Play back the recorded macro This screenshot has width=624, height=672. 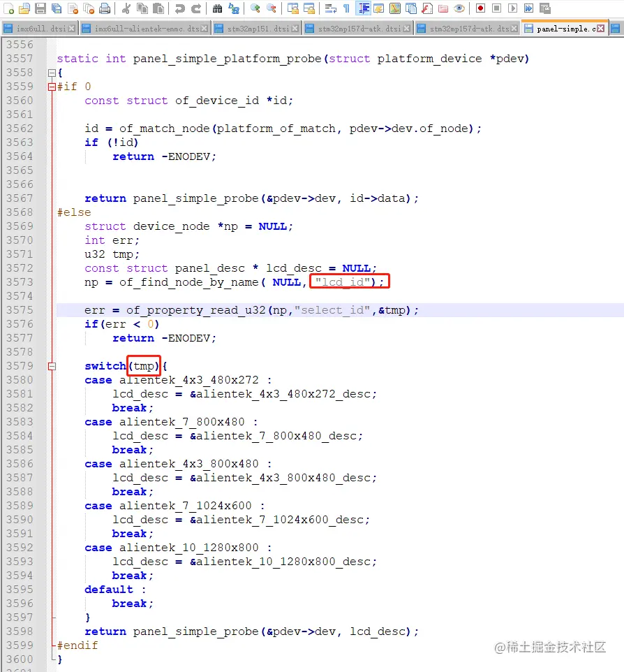click(512, 8)
